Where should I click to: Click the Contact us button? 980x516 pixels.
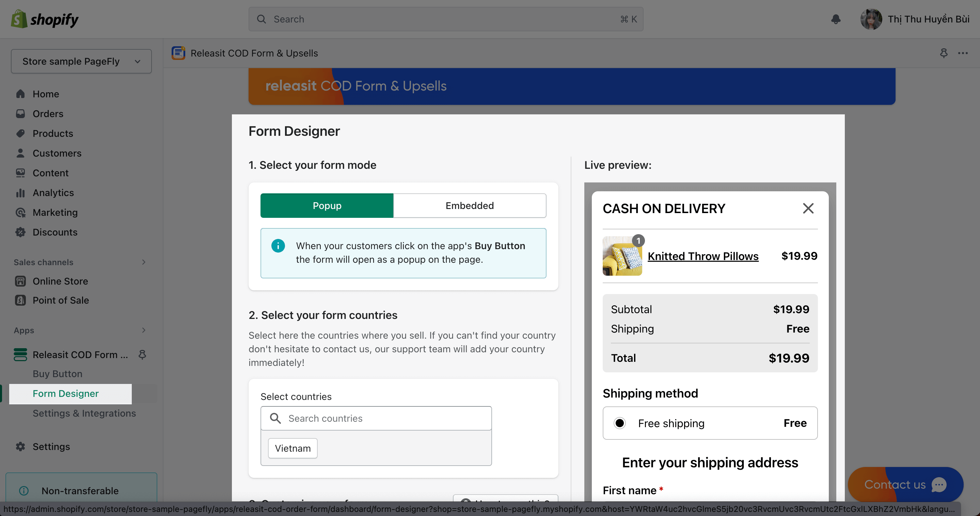point(905,484)
